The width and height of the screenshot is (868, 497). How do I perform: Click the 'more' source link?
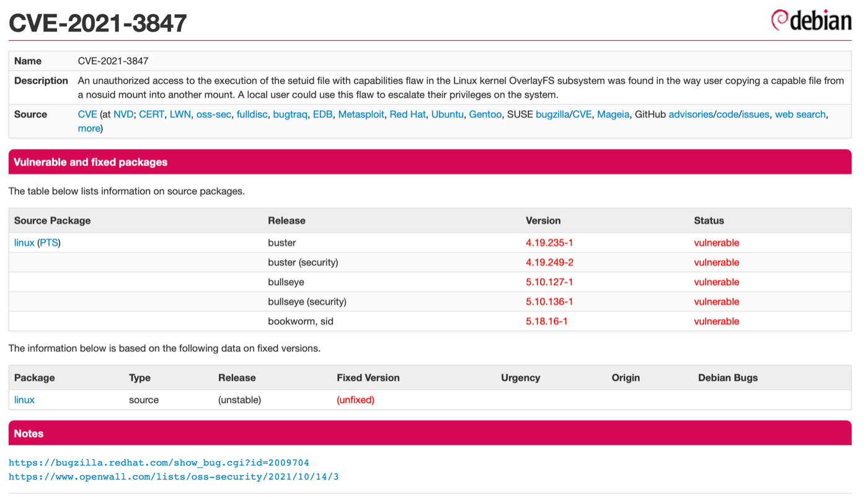click(x=89, y=128)
